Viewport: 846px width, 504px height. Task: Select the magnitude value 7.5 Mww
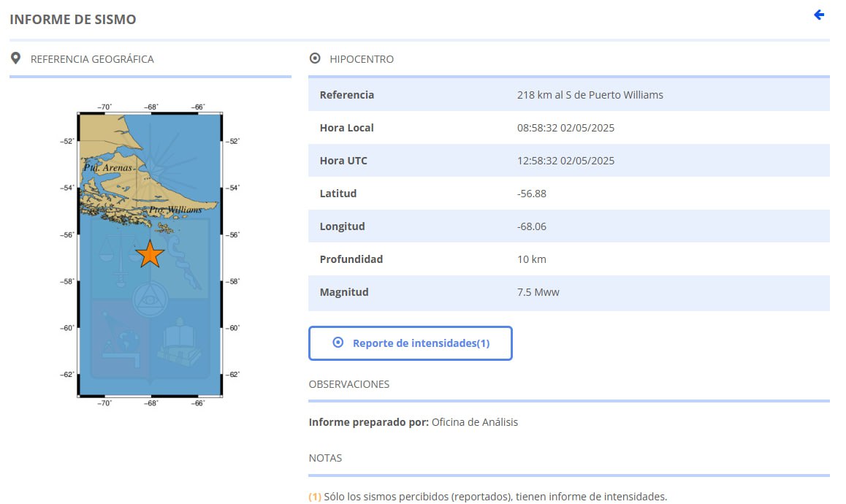[x=538, y=292]
